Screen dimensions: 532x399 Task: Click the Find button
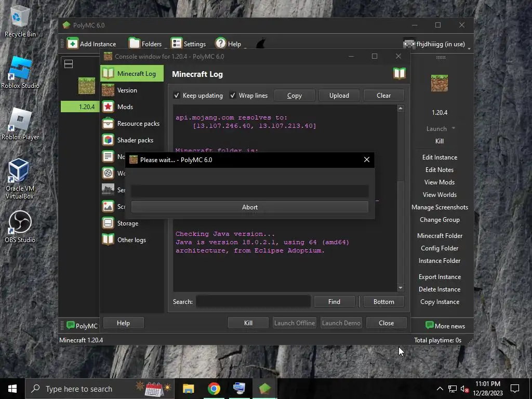(334, 302)
